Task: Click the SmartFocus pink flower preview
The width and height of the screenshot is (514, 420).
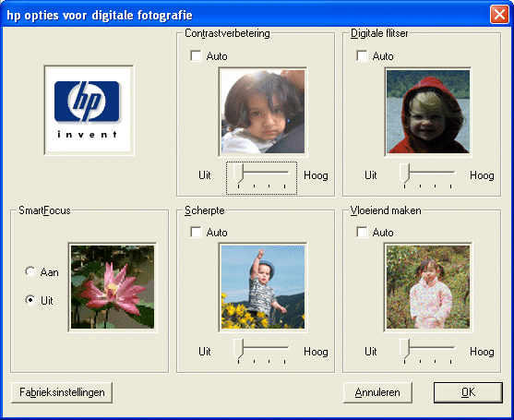Action: pos(113,287)
